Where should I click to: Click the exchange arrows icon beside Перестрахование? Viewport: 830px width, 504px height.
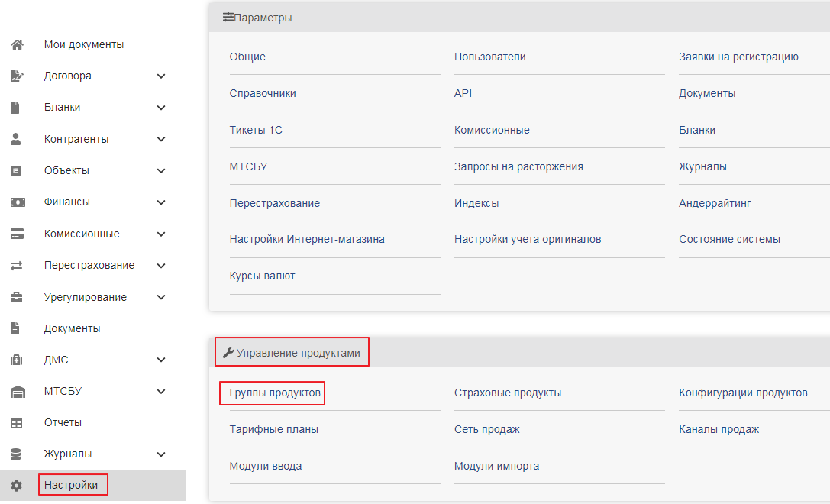[x=16, y=265]
